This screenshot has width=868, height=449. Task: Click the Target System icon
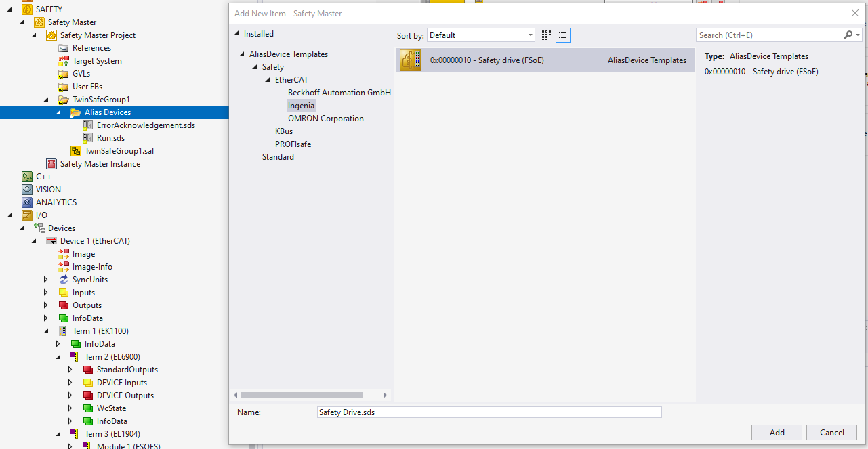click(64, 61)
